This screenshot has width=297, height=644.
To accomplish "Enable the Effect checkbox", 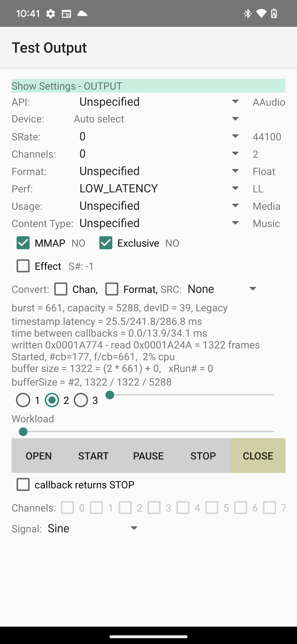I will [x=23, y=266].
